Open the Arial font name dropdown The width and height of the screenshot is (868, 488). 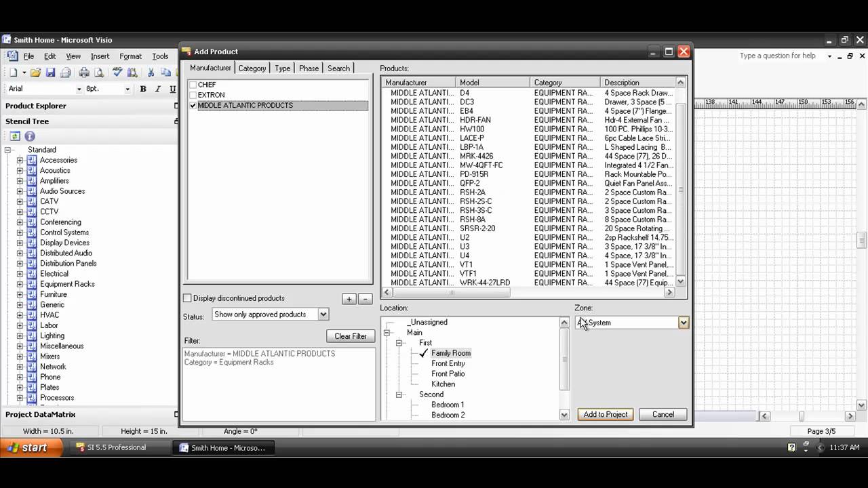[x=79, y=89]
